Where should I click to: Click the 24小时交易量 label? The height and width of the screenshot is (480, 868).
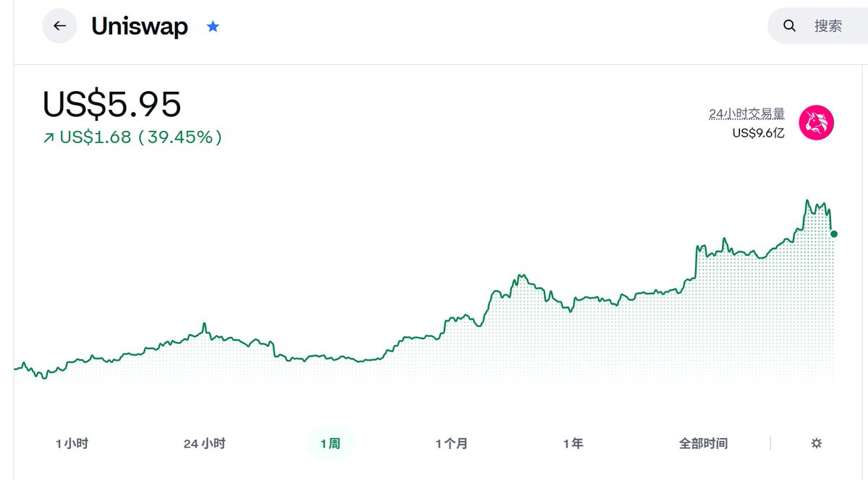pyautogui.click(x=746, y=113)
